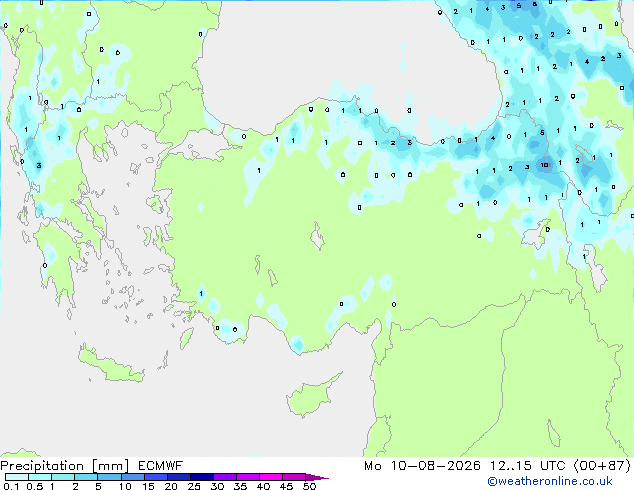Viewport: 634px width, 490px height.
Task: Click the '12..15 UTC' time text
Action: tap(528, 466)
